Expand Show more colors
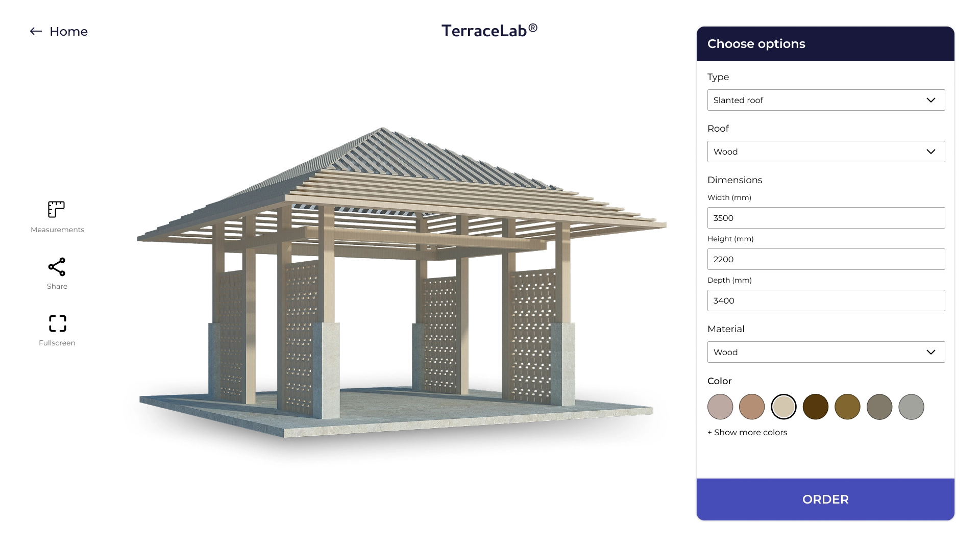 tap(747, 432)
